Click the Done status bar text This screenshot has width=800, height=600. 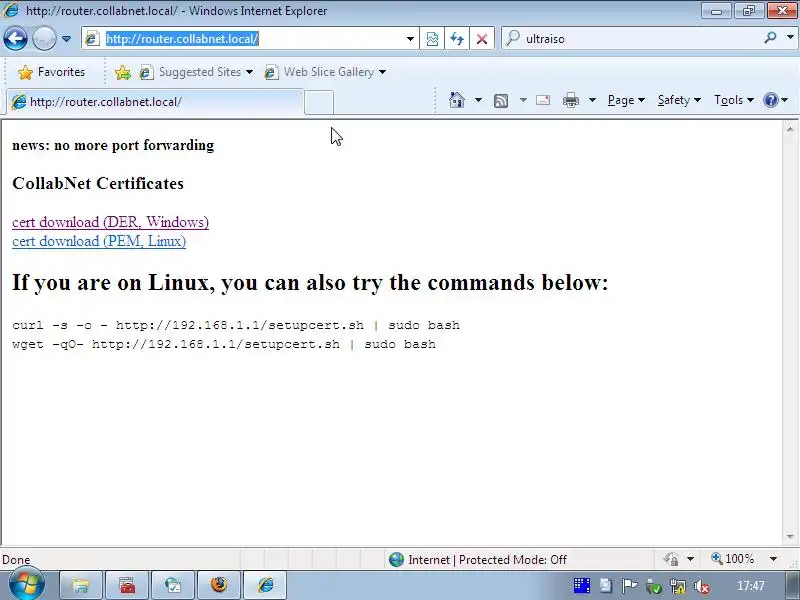[16, 560]
